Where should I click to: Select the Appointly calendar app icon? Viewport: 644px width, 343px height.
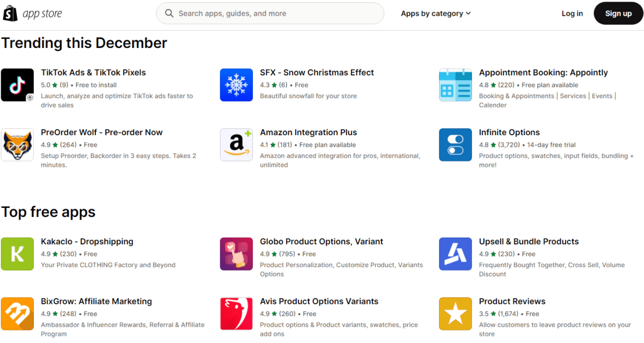point(455,85)
